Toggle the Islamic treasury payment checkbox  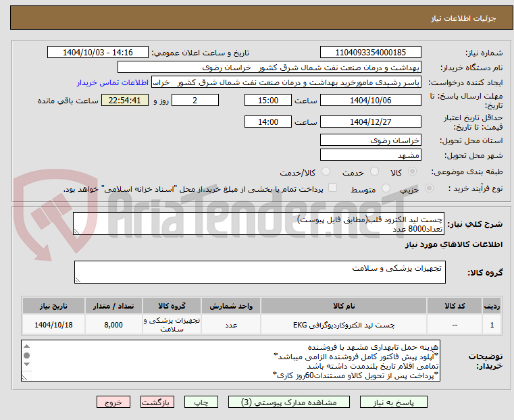coord(333,188)
